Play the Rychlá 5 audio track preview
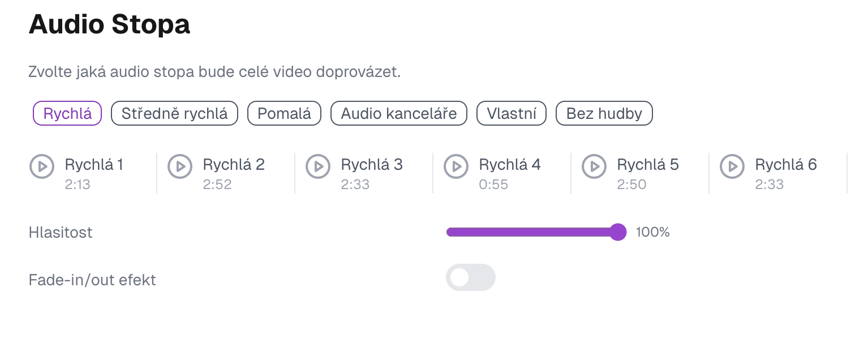The width and height of the screenshot is (868, 343). [594, 166]
